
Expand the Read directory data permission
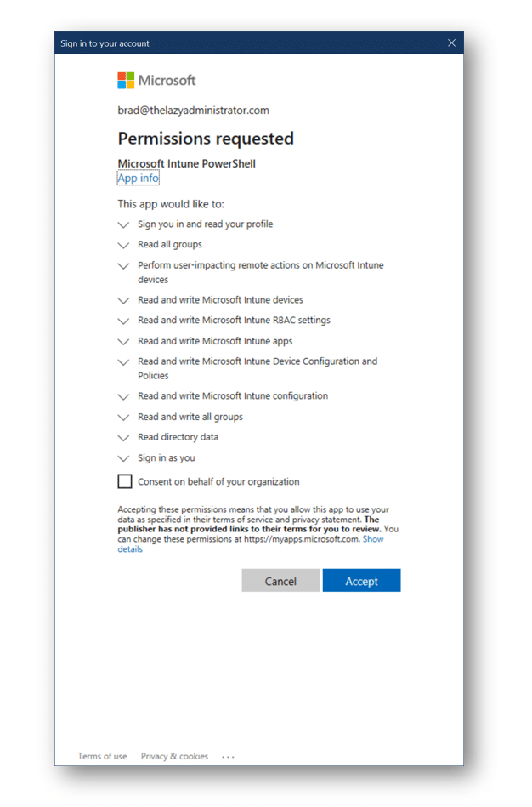123,438
